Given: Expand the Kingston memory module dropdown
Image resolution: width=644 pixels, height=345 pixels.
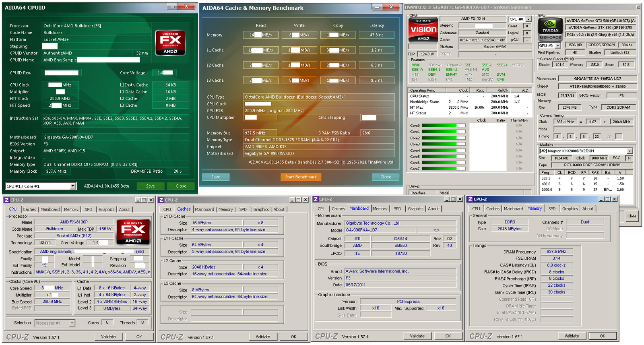Looking at the screenshot, I should [x=630, y=151].
